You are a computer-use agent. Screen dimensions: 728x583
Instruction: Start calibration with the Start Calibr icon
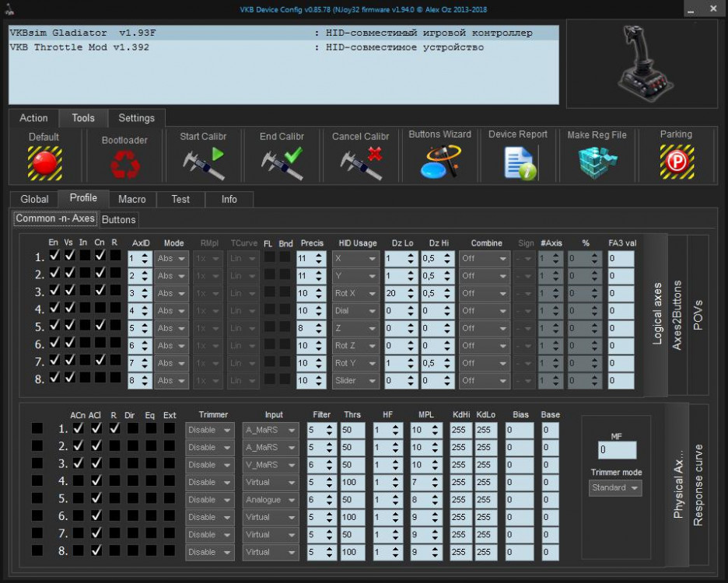point(203,163)
